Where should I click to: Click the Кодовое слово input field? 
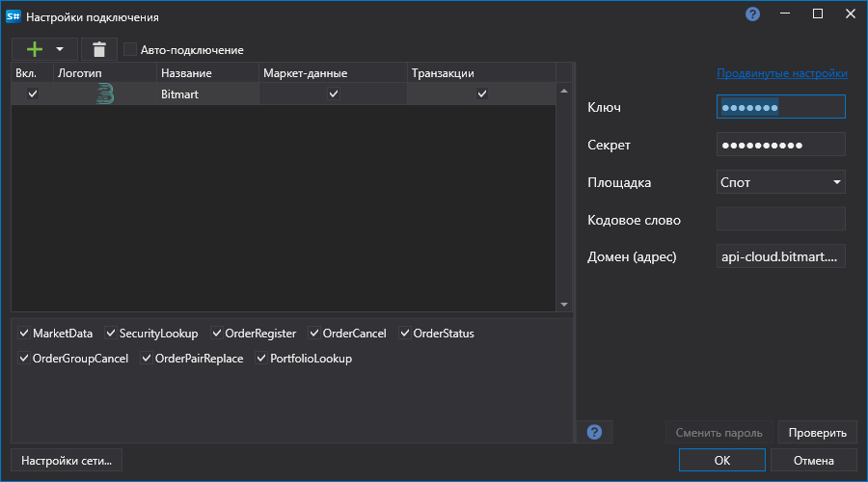point(780,219)
